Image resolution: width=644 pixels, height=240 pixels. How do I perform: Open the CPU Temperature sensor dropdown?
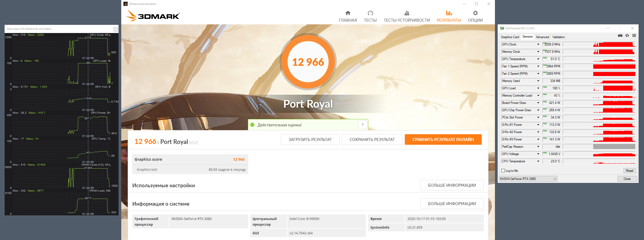tap(538, 161)
